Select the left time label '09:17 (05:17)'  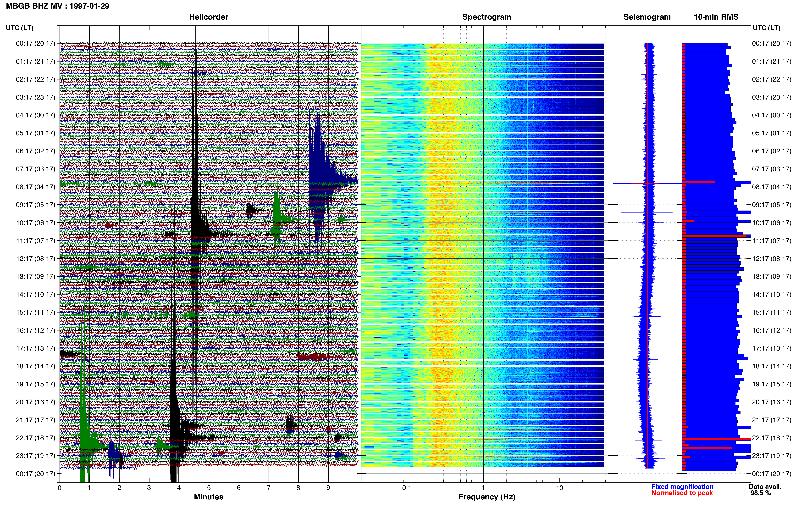pos(36,205)
